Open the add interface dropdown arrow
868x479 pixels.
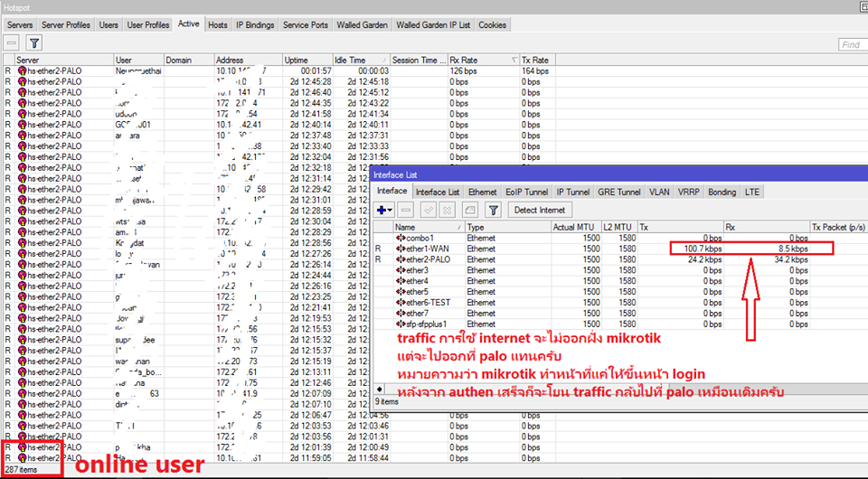(x=392, y=210)
